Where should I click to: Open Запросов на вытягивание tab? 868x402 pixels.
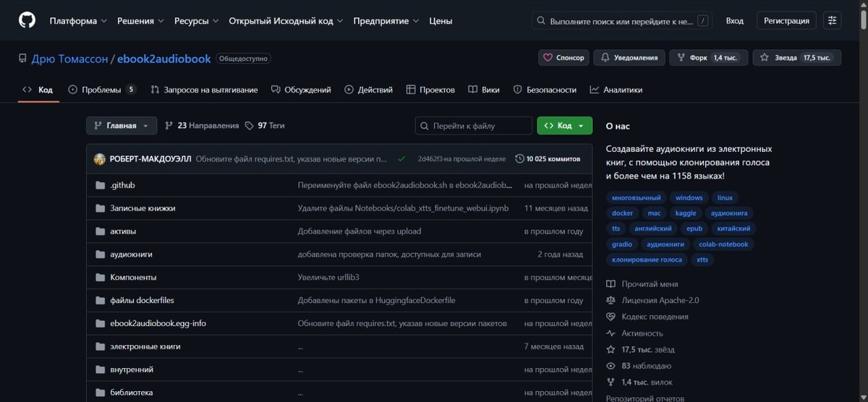coord(204,90)
